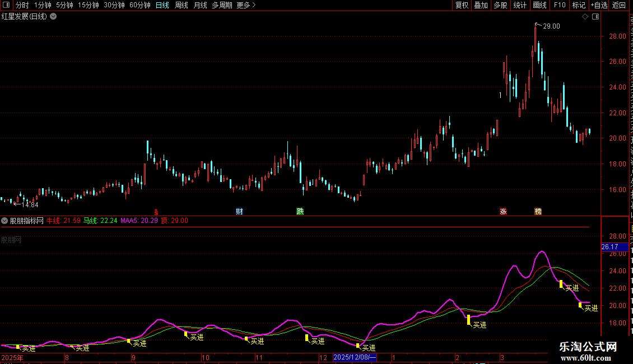This screenshot has width=633, height=364.
Task: Switch to 分时 intraday view
Action: point(22,5)
